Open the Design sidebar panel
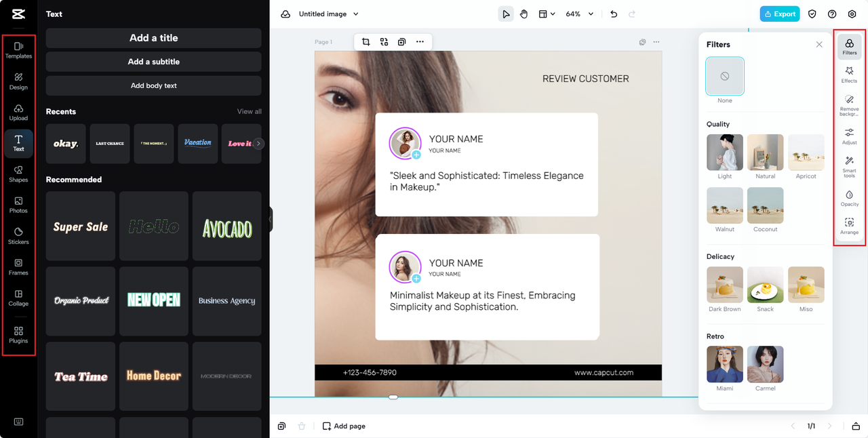This screenshot has height=438, width=868. 18,81
